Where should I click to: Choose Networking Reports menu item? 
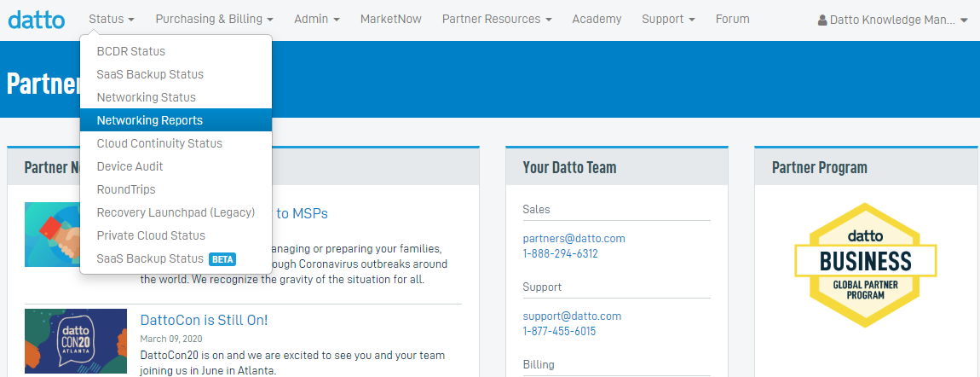(176, 120)
